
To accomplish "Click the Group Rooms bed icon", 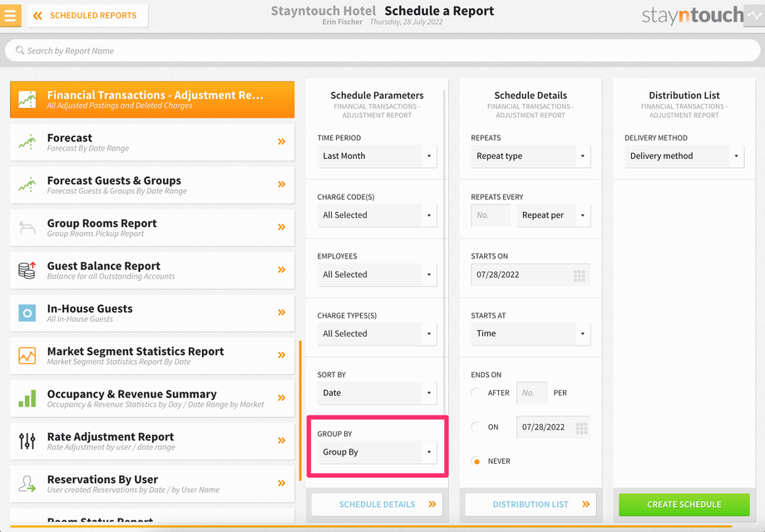I will (x=27, y=227).
